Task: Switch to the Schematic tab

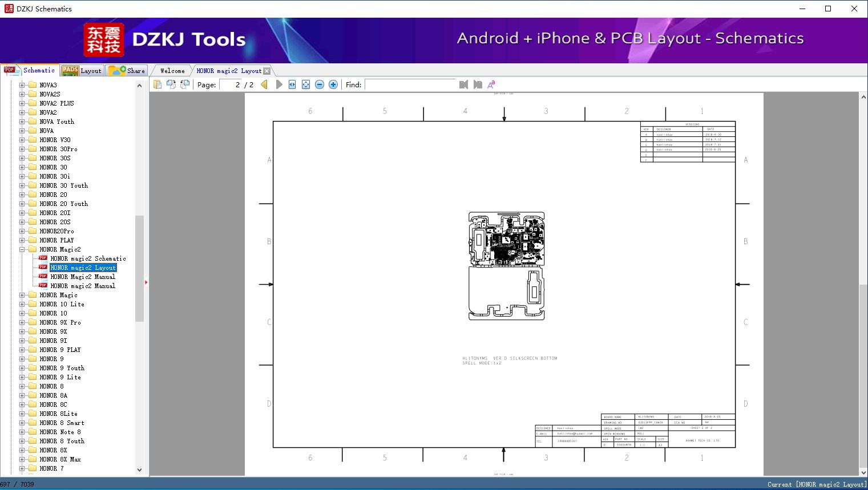Action: (30, 70)
